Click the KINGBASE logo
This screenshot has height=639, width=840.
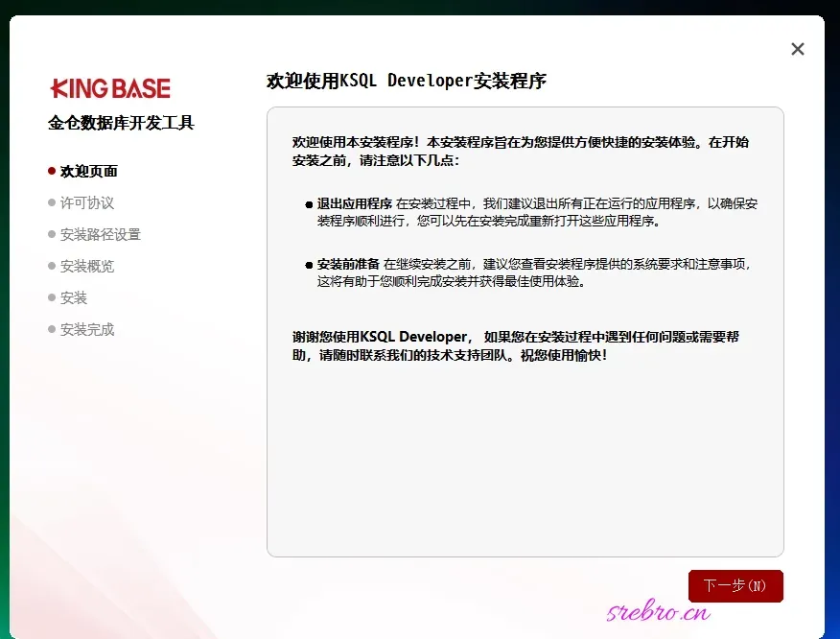point(110,88)
